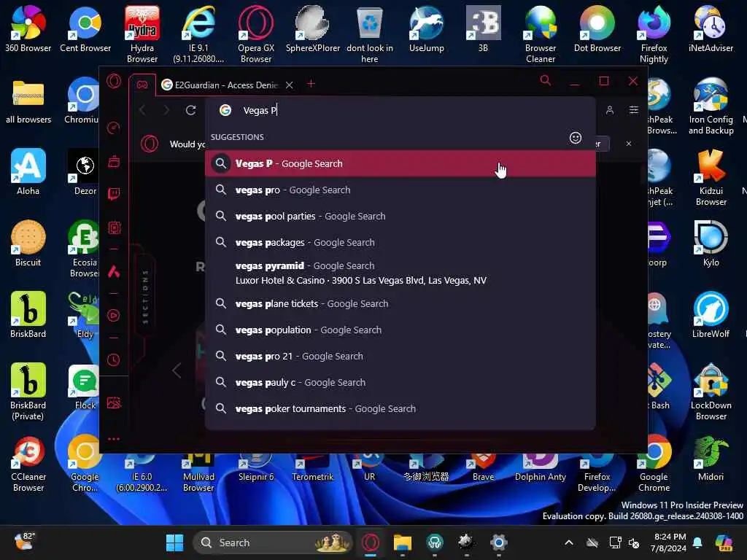Select the iNetAdviser desktop icon
747x560 pixels.
(x=711, y=28)
